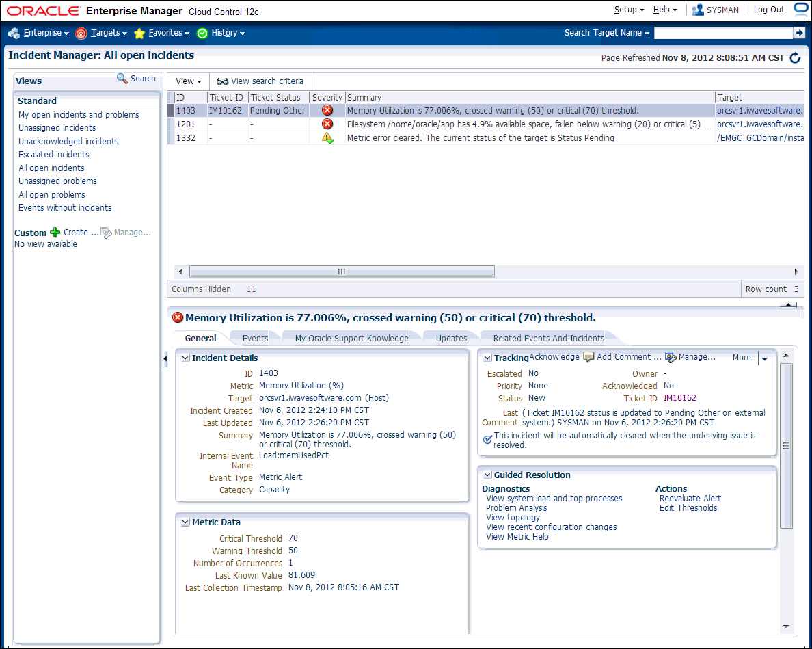Click the binoculars View search criteria icon
Screen dimensions: 812x649
pos(222,81)
